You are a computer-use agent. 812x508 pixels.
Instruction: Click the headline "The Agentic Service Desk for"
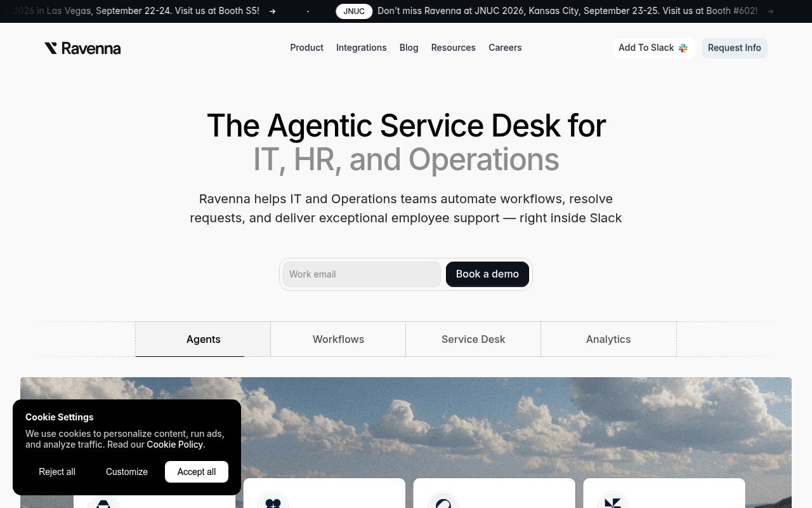tap(406, 126)
